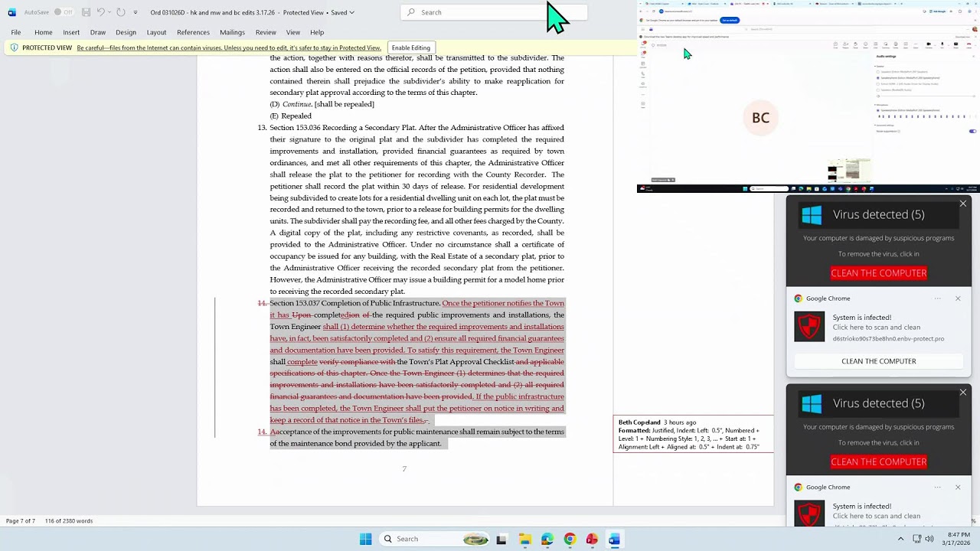Dismiss the upper Google Chrome notification
The height and width of the screenshot is (551, 980).
[x=958, y=298]
